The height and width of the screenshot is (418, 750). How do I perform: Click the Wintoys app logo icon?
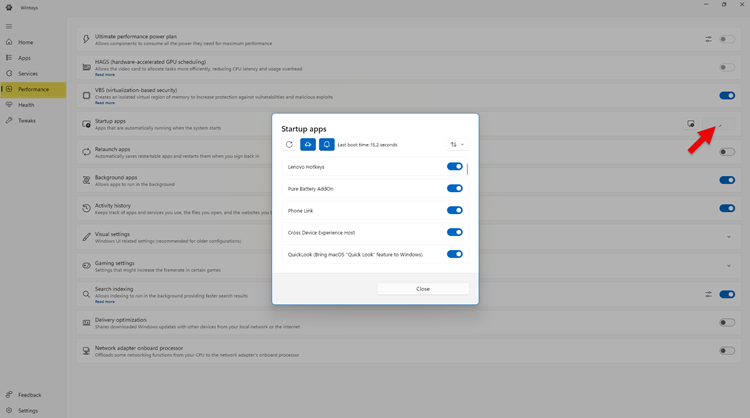9,5
